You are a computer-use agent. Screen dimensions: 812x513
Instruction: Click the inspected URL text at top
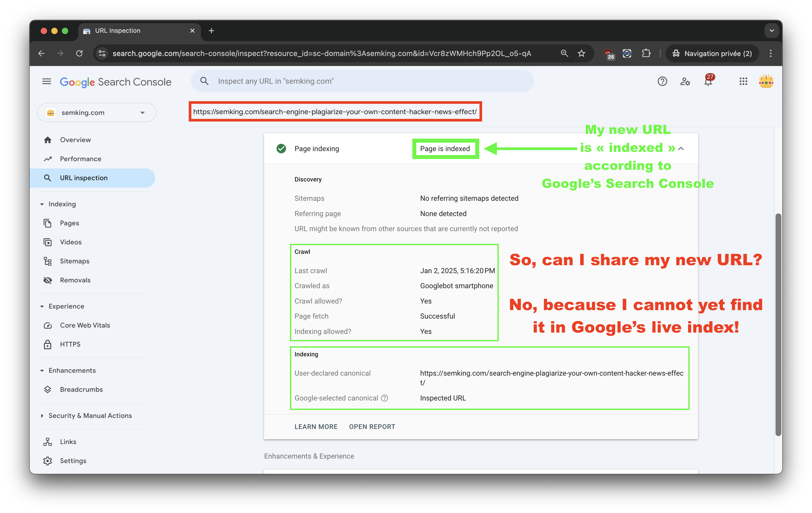[335, 111]
